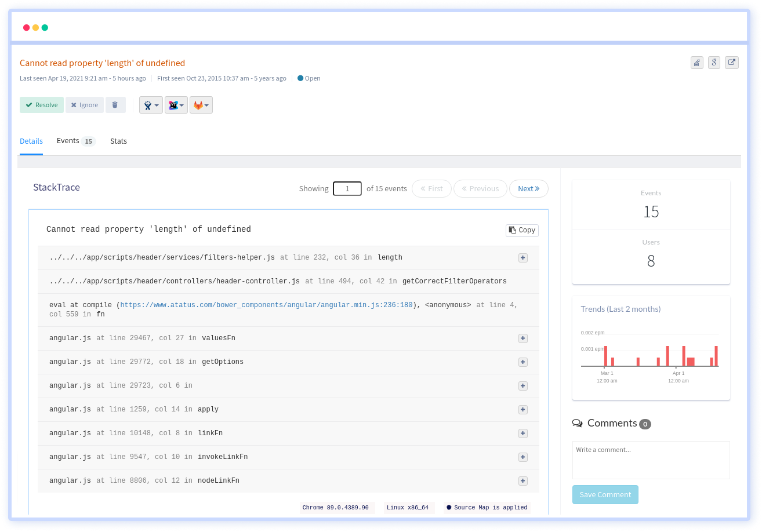This screenshot has width=762, height=532.
Task: Click the Comments speech bubble icon
Action: point(578,423)
